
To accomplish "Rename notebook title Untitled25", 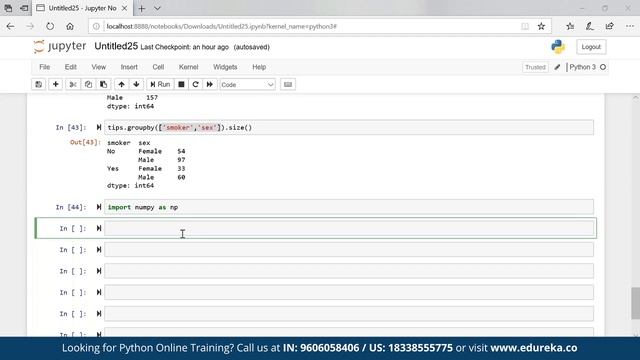I will [x=116, y=47].
